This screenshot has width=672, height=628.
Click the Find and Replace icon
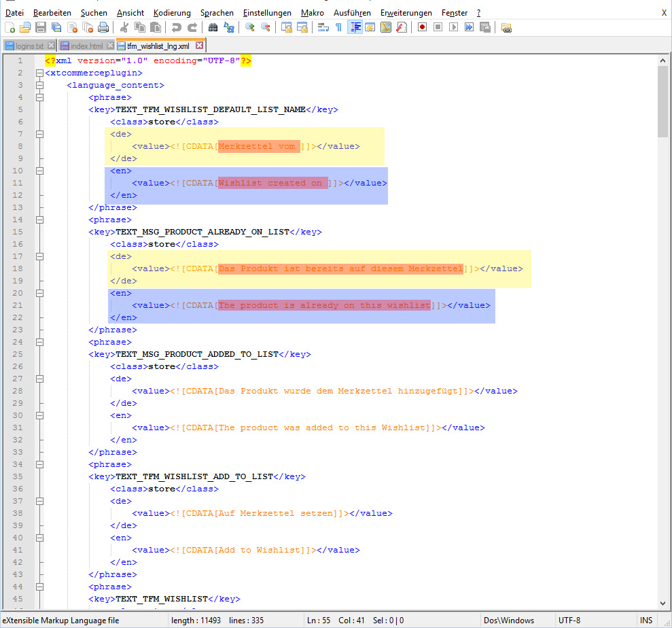[x=229, y=27]
